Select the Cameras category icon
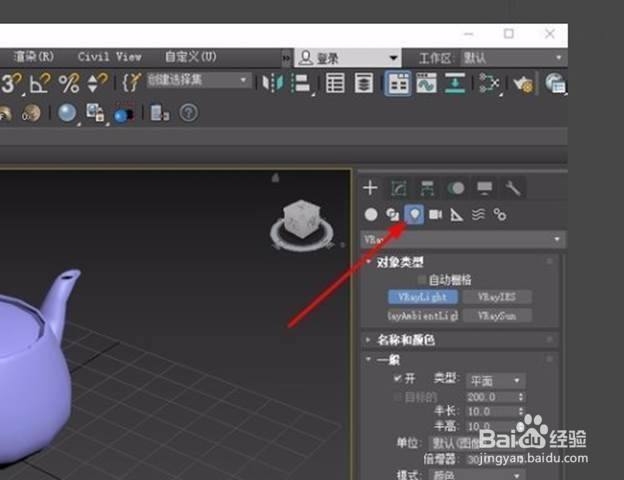 click(435, 215)
